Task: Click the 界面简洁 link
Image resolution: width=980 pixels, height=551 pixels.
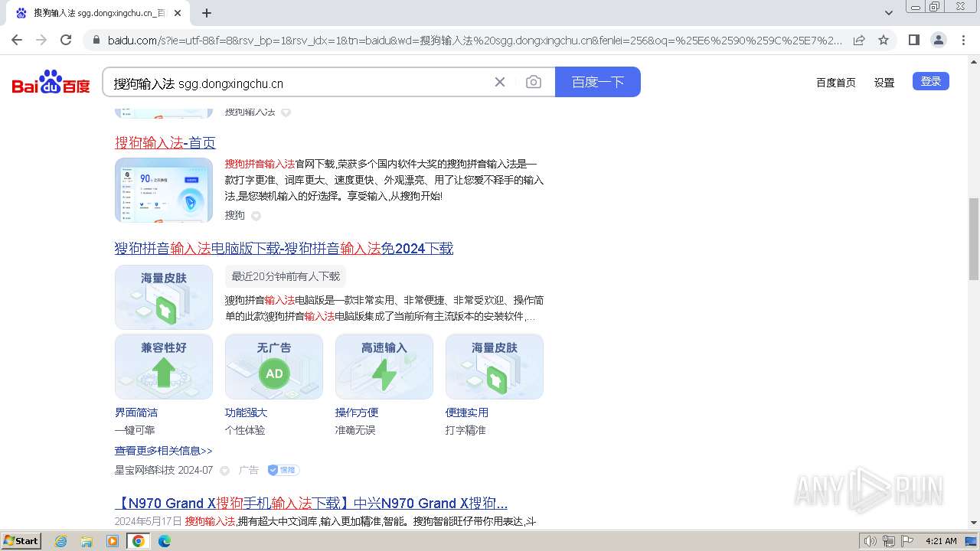Action: pyautogui.click(x=136, y=412)
